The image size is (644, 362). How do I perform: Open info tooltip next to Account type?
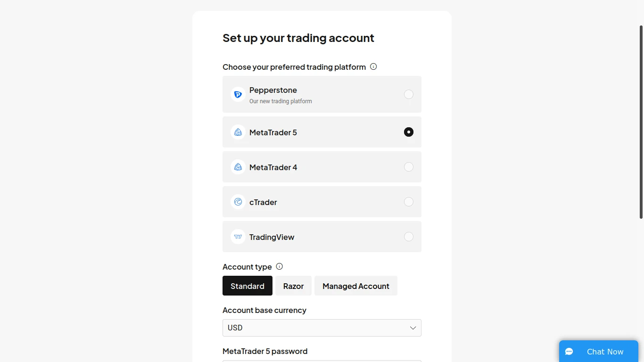(x=279, y=266)
